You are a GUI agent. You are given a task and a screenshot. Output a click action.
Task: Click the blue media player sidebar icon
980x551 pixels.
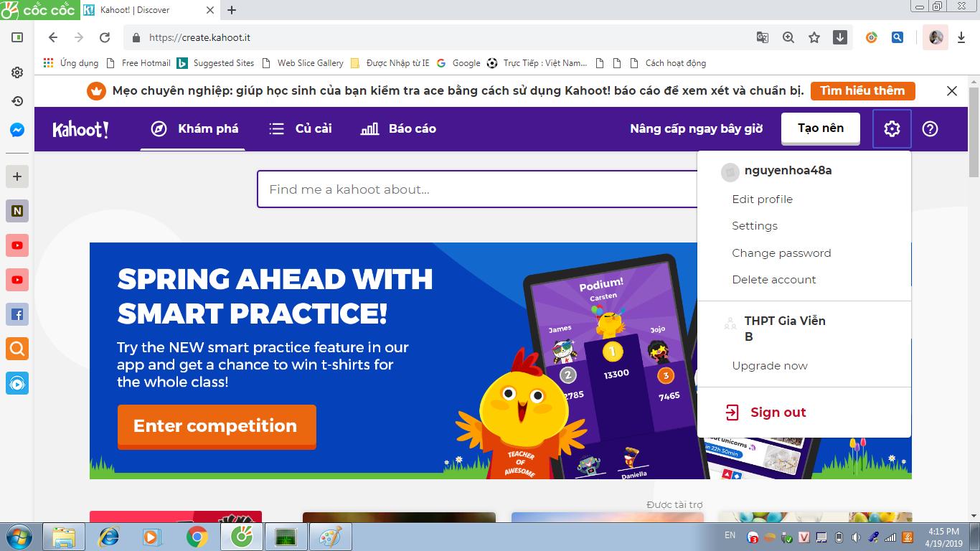click(17, 383)
